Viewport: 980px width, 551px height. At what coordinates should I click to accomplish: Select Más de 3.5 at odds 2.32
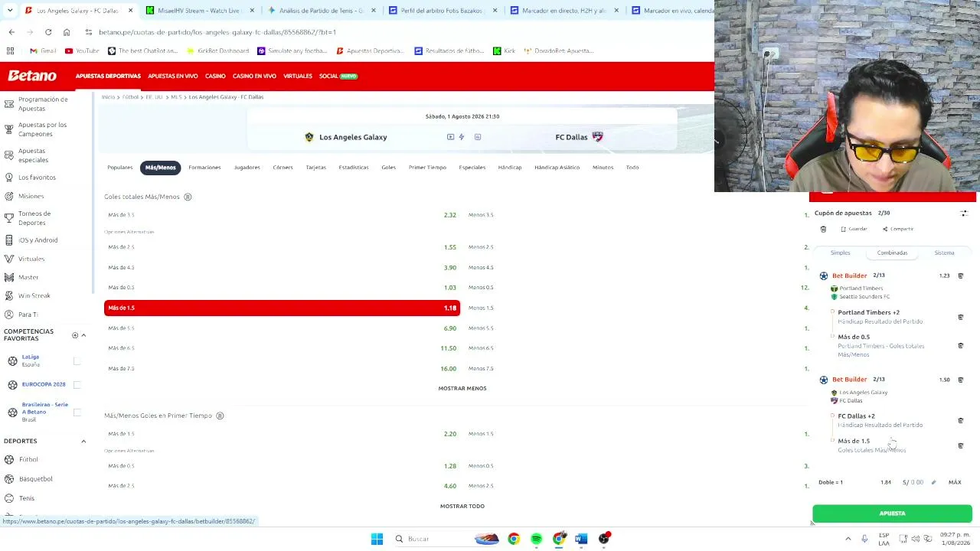(x=282, y=215)
